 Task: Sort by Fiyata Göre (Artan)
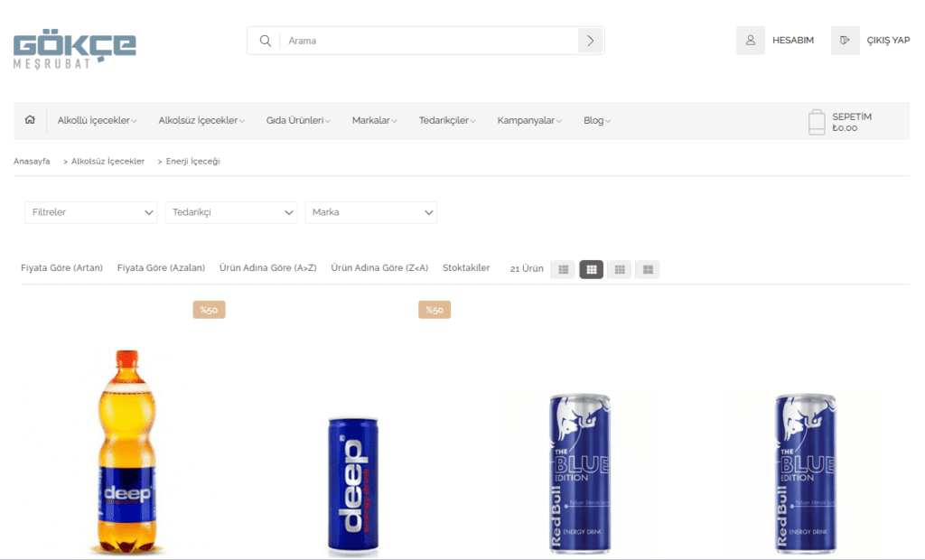tap(61, 267)
